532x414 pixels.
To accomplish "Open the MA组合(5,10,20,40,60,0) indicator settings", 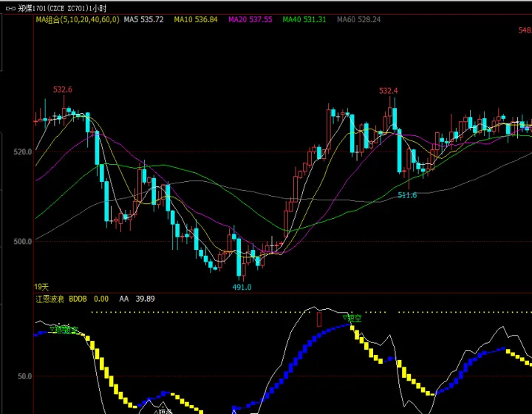I will (x=77, y=19).
